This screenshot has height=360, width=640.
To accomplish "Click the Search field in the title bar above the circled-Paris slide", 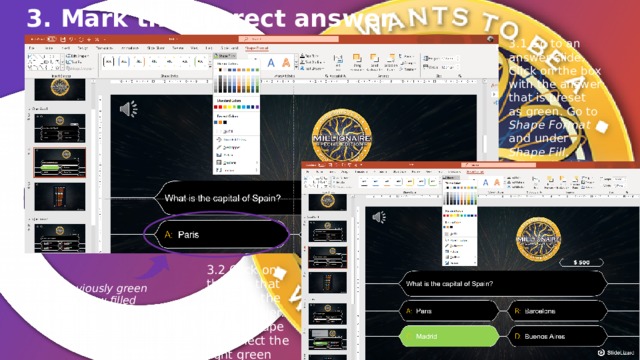I will click(289, 39).
